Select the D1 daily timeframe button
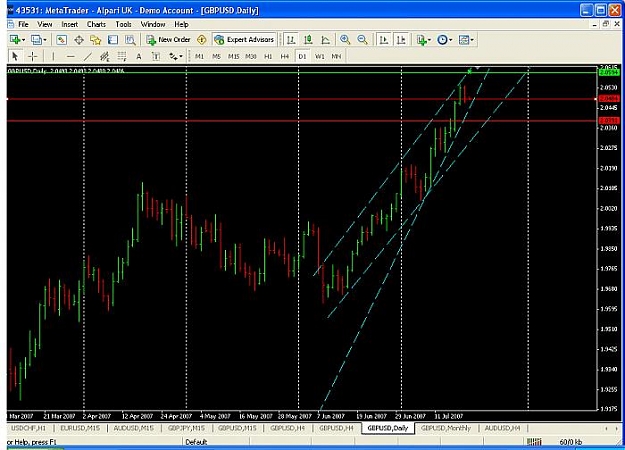The image size is (625, 450). click(302, 56)
